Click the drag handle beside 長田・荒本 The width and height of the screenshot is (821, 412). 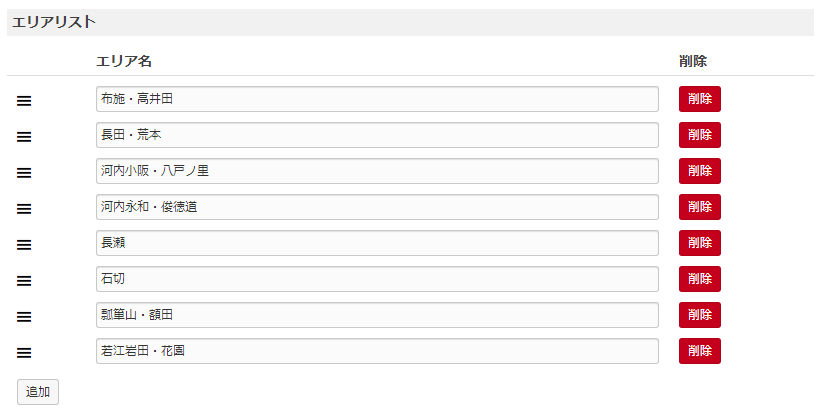pyautogui.click(x=24, y=136)
